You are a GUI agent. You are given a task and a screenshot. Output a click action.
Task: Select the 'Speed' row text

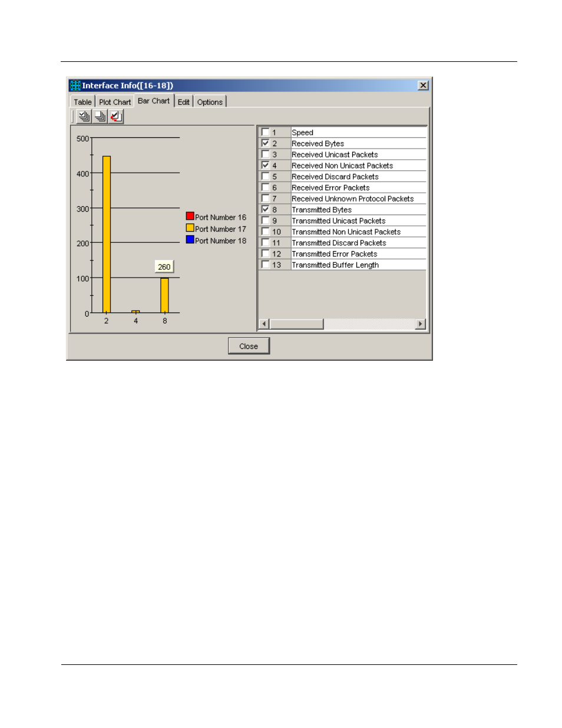tap(303, 133)
